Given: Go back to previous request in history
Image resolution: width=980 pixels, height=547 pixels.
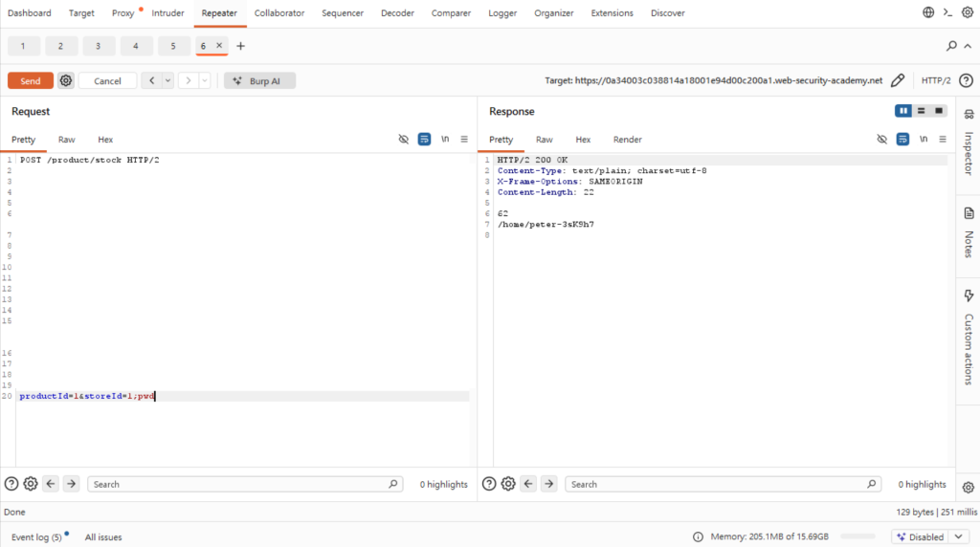Looking at the screenshot, I should [x=151, y=80].
